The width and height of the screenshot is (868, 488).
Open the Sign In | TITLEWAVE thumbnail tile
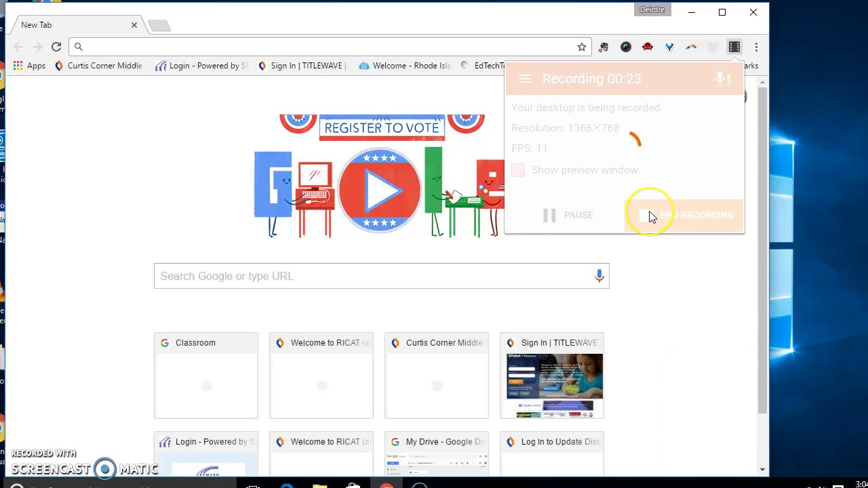[x=552, y=375]
